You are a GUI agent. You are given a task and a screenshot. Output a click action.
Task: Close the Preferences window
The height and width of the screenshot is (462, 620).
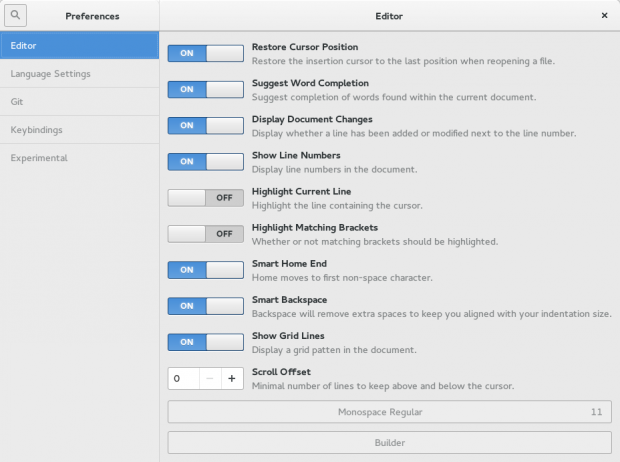pos(604,16)
